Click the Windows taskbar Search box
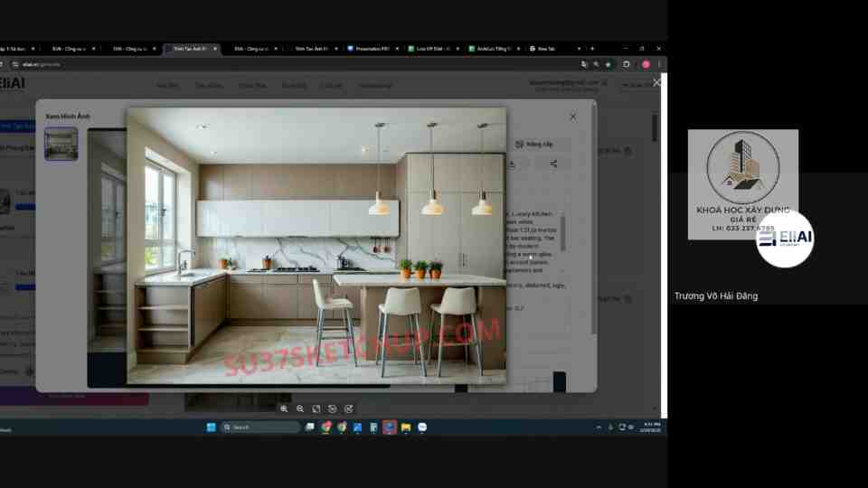The width and height of the screenshot is (868, 488). point(260,427)
